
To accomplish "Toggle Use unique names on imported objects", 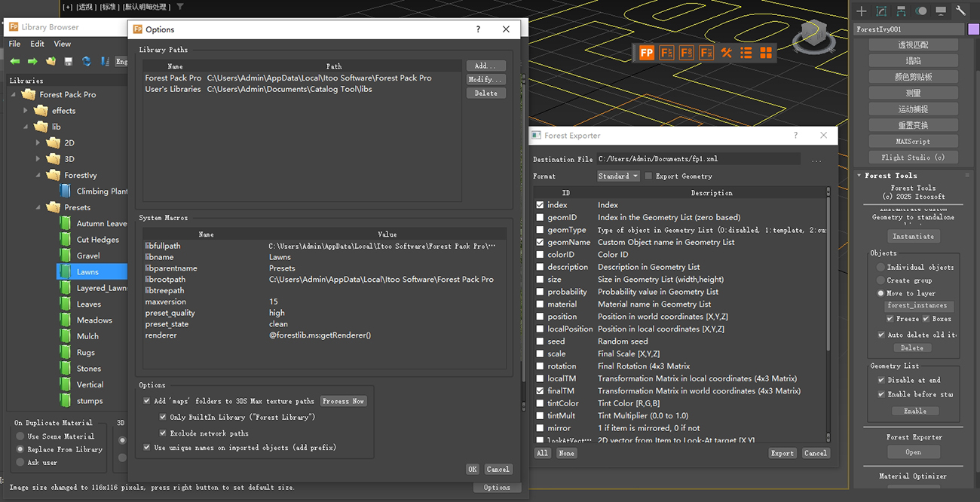I will [147, 448].
